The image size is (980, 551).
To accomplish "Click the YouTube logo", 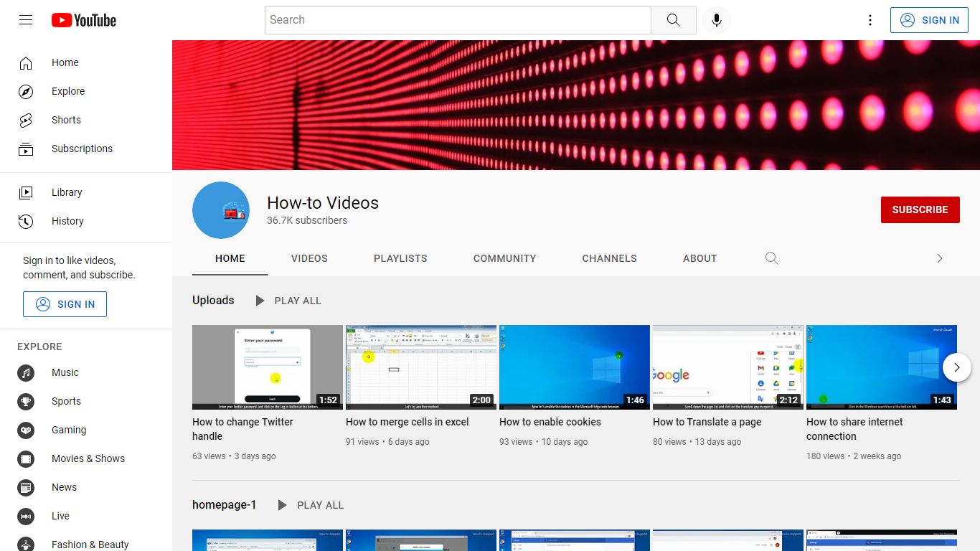I will pos(84,20).
